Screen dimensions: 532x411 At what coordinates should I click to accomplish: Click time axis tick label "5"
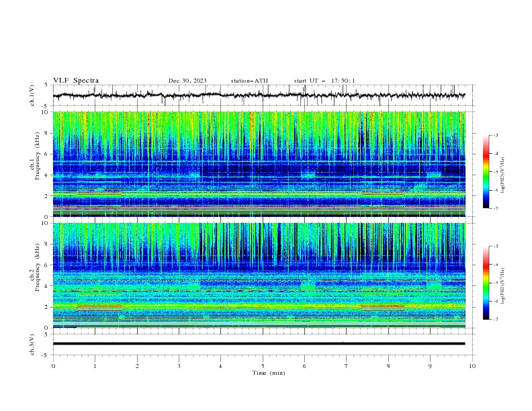point(263,366)
